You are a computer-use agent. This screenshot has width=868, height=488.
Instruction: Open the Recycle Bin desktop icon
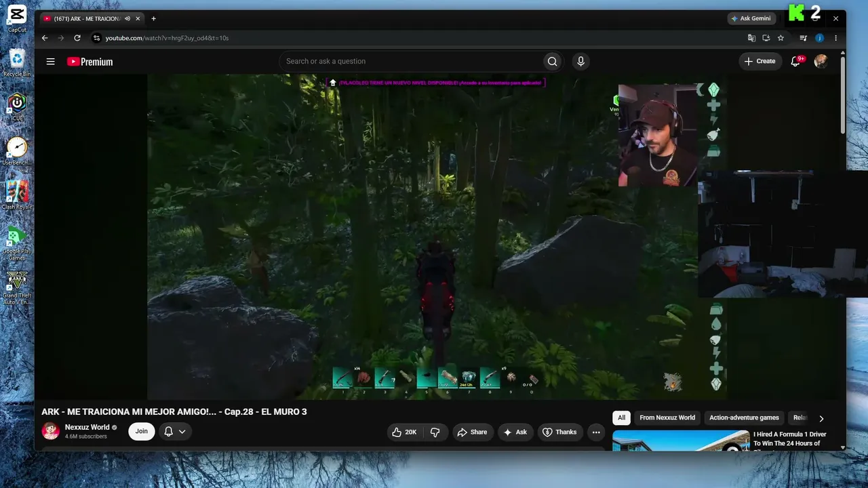(17, 62)
